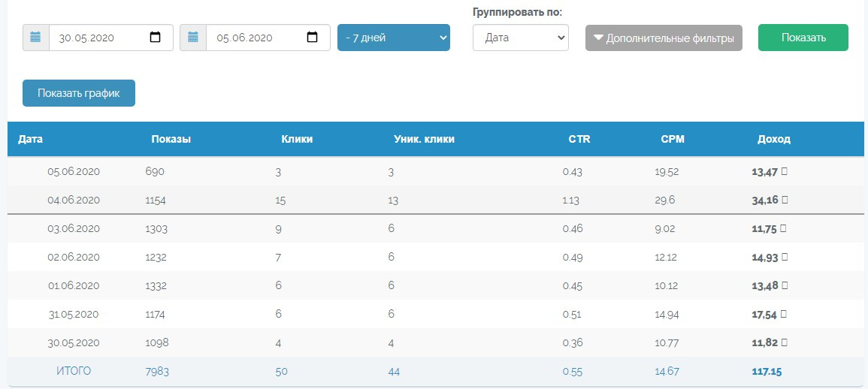
Task: Click the calendar icon beside start date
Action: point(36,38)
